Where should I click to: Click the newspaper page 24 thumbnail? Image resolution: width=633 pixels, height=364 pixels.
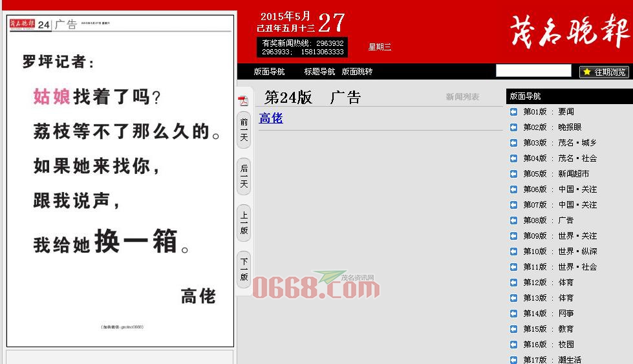pos(120,181)
